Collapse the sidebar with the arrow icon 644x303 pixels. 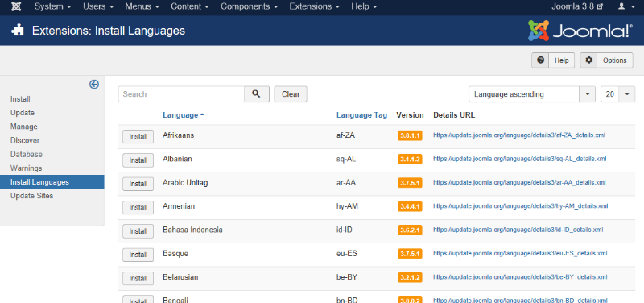[94, 85]
